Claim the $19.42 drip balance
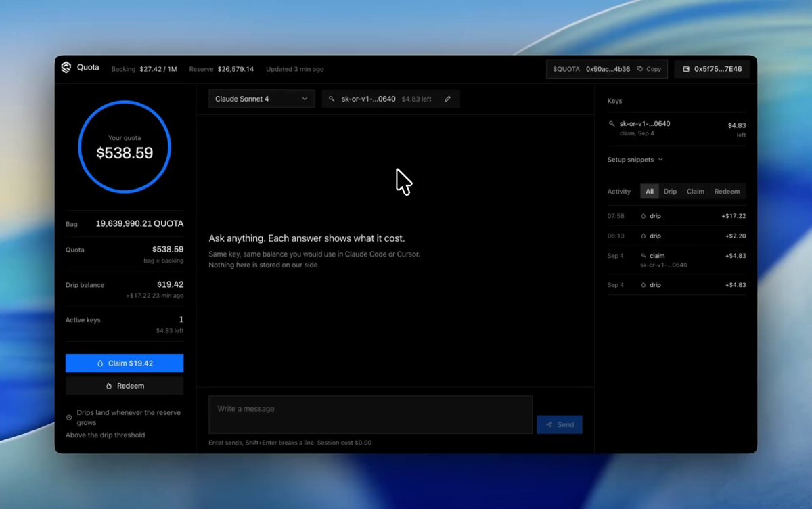Viewport: 812px width, 509px height. tap(125, 363)
